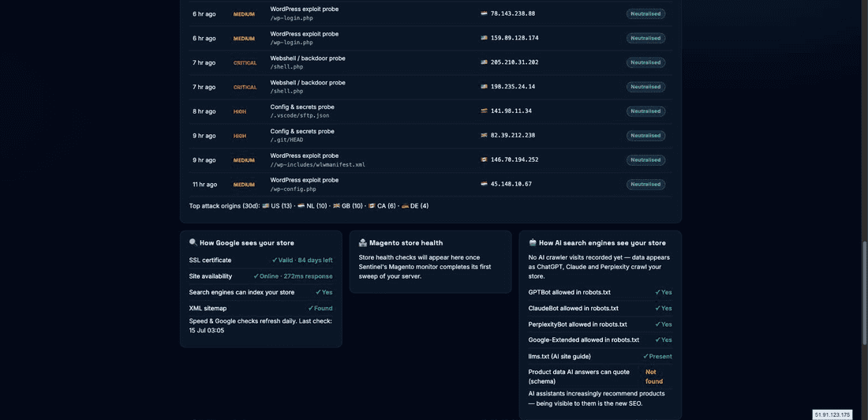Screen dimensions: 868x420
Task: Click the 11 hr ago timestamp
Action: click(204, 185)
